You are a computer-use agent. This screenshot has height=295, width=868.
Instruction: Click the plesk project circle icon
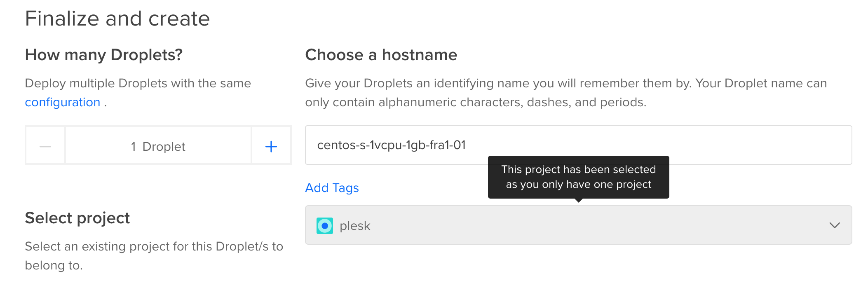[325, 226]
